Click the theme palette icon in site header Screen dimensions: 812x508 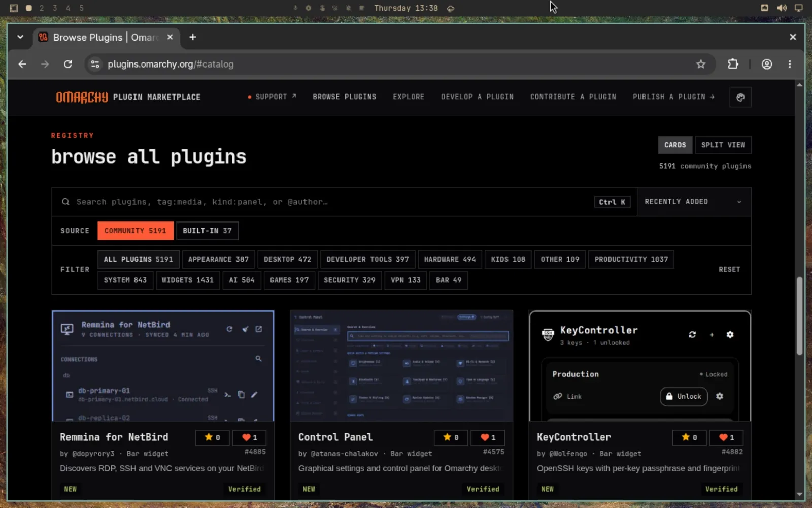pyautogui.click(x=740, y=97)
